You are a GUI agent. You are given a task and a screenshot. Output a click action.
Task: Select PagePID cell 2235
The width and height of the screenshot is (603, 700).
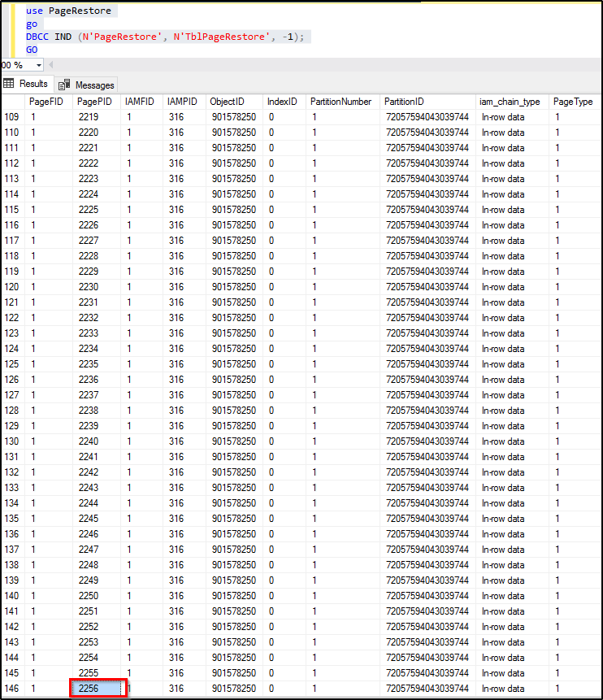click(97, 364)
